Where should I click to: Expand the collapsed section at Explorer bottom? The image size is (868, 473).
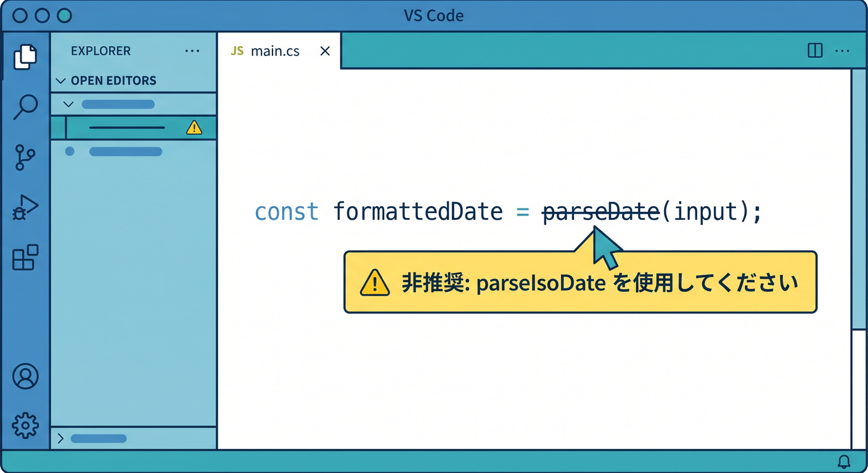[x=60, y=439]
